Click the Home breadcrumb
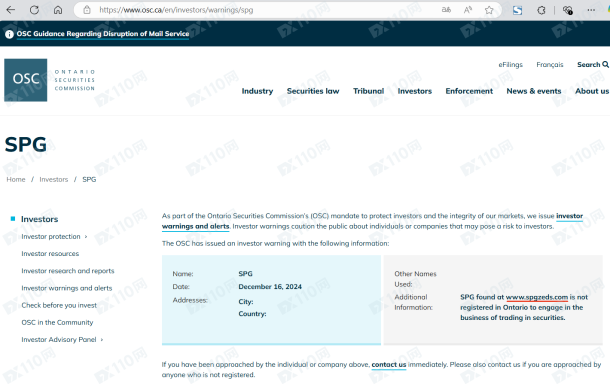This screenshot has height=384, width=610. coord(16,179)
